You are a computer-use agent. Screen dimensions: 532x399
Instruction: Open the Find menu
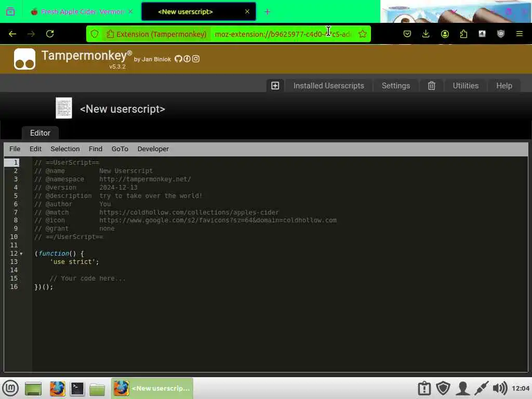point(96,149)
